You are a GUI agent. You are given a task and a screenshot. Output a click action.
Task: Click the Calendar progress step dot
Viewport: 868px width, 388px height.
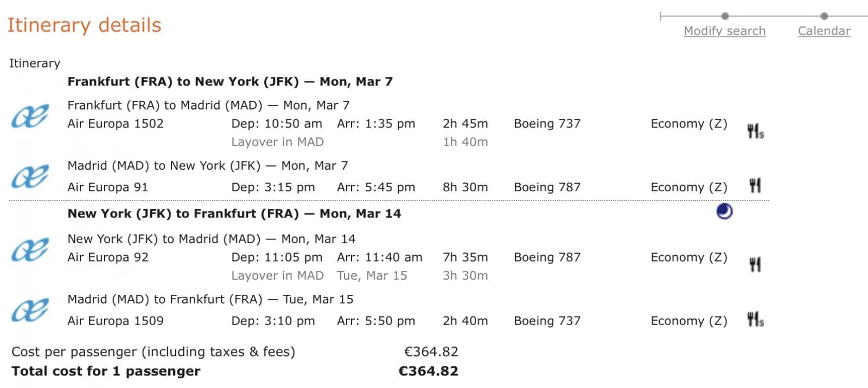[824, 16]
